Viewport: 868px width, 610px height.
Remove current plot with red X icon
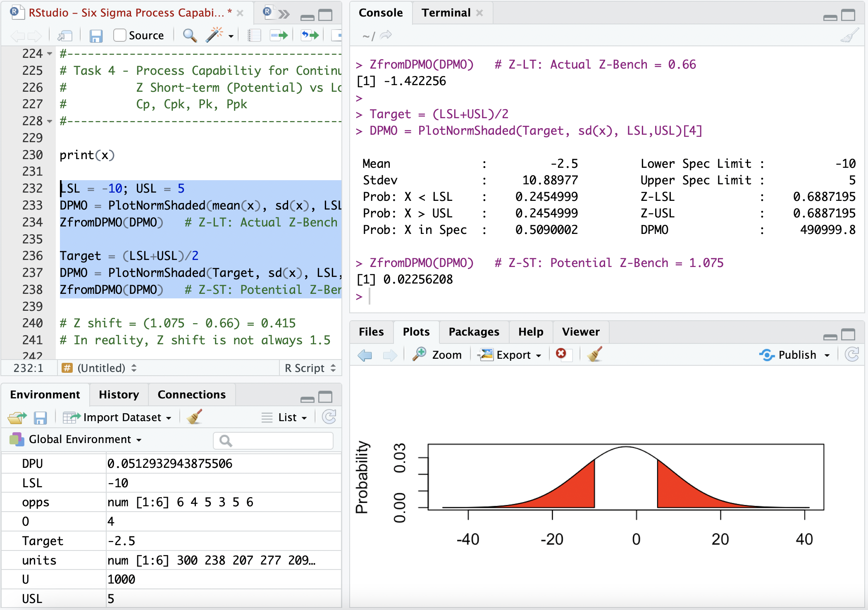pos(561,354)
